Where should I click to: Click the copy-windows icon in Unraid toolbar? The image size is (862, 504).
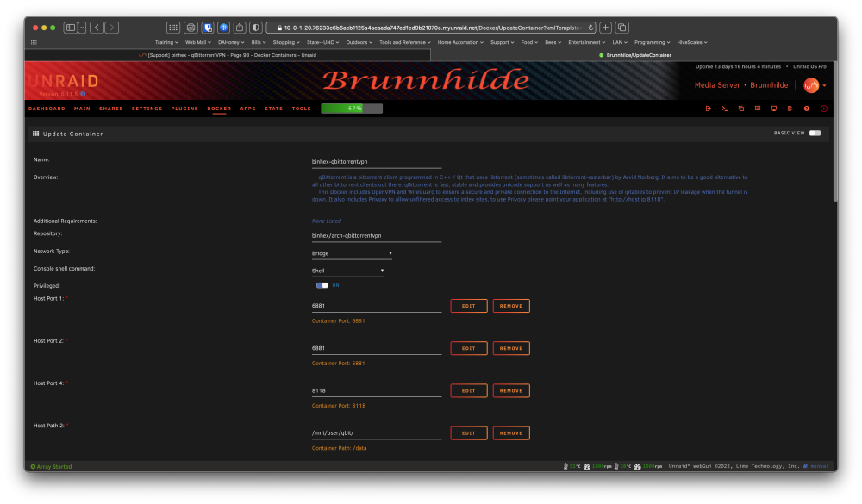pos(741,109)
